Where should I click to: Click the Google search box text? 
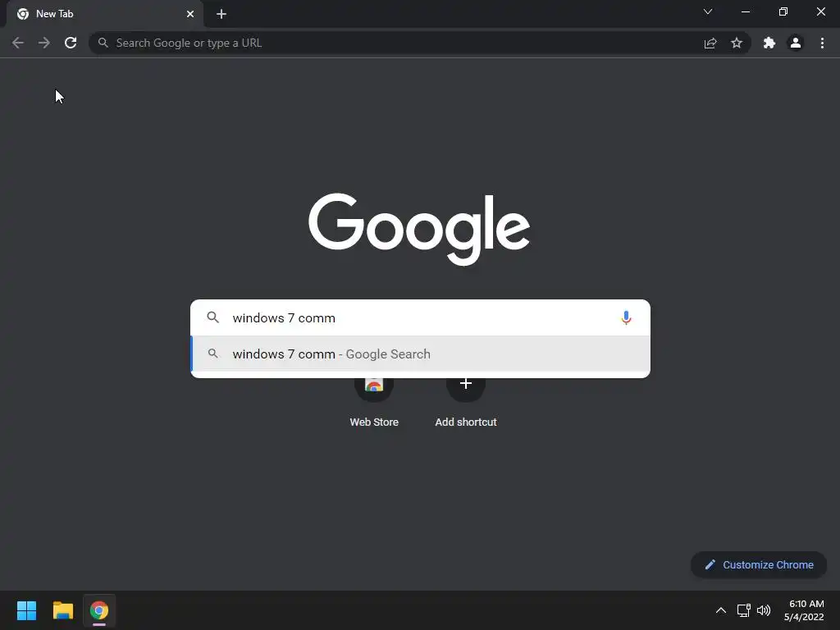[x=284, y=317]
